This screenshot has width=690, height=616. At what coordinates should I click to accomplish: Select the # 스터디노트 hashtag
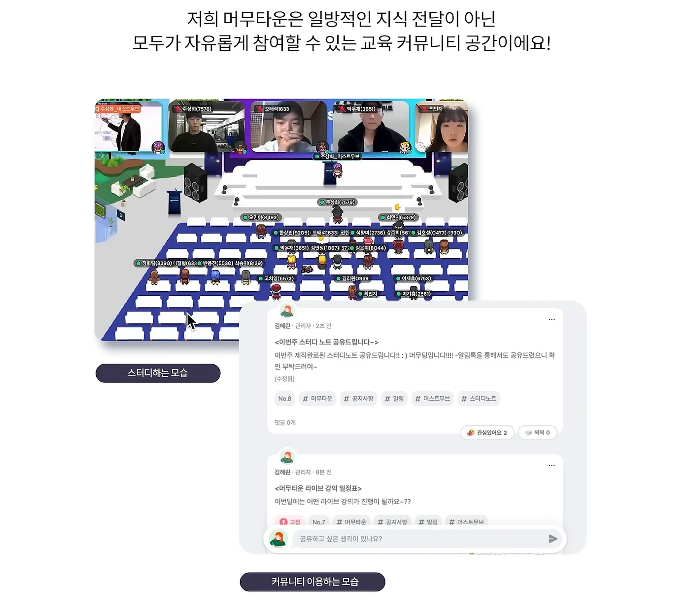[x=479, y=399]
